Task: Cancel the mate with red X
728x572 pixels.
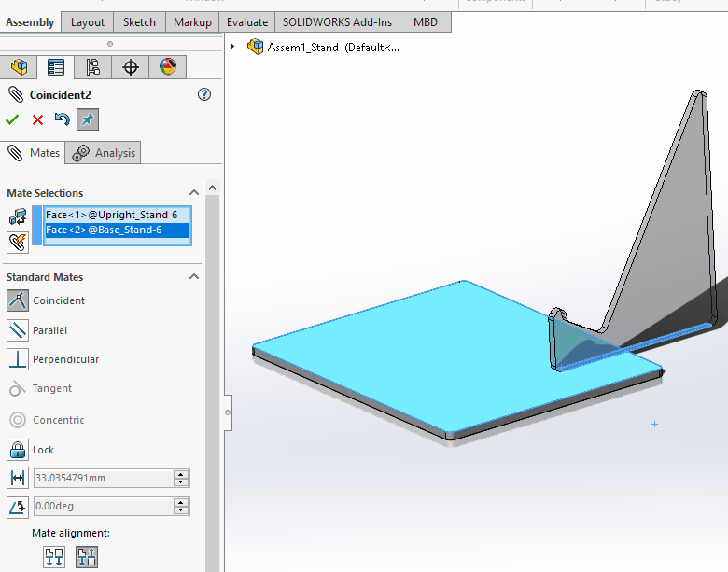Action: pyautogui.click(x=37, y=119)
